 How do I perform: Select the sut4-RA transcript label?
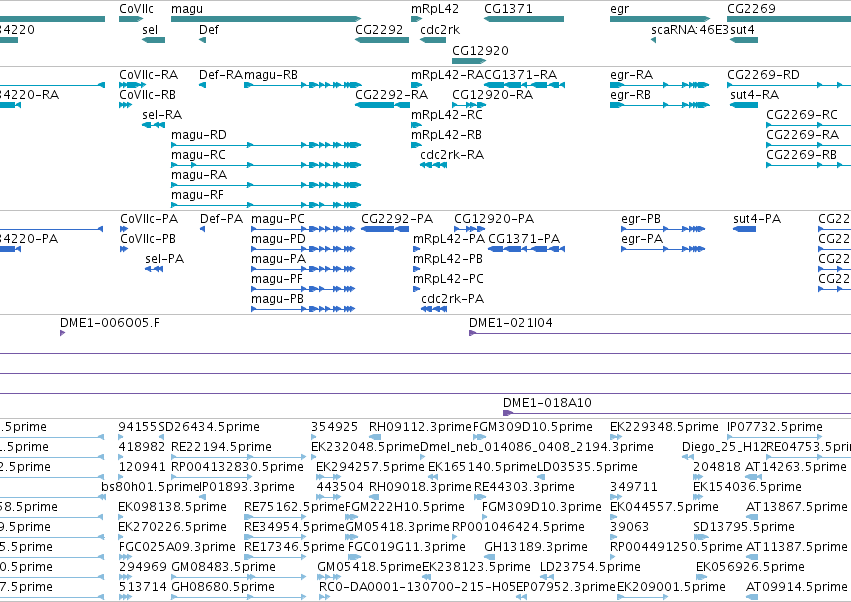click(754, 95)
